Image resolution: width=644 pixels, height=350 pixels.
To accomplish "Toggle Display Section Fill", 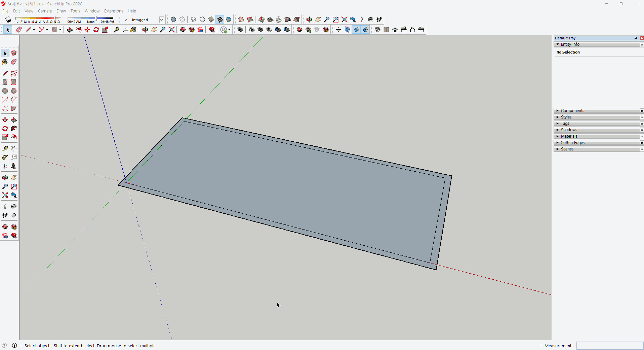I will (x=365, y=30).
